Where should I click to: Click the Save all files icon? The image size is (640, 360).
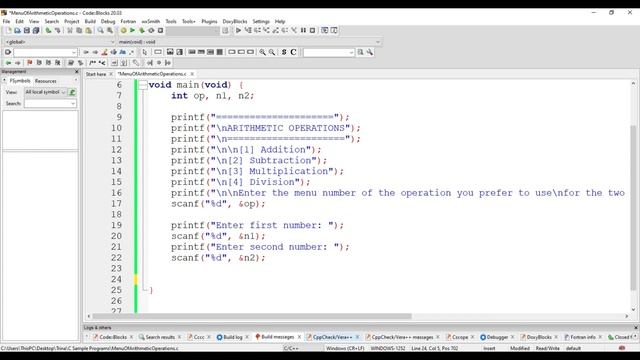[36, 31]
